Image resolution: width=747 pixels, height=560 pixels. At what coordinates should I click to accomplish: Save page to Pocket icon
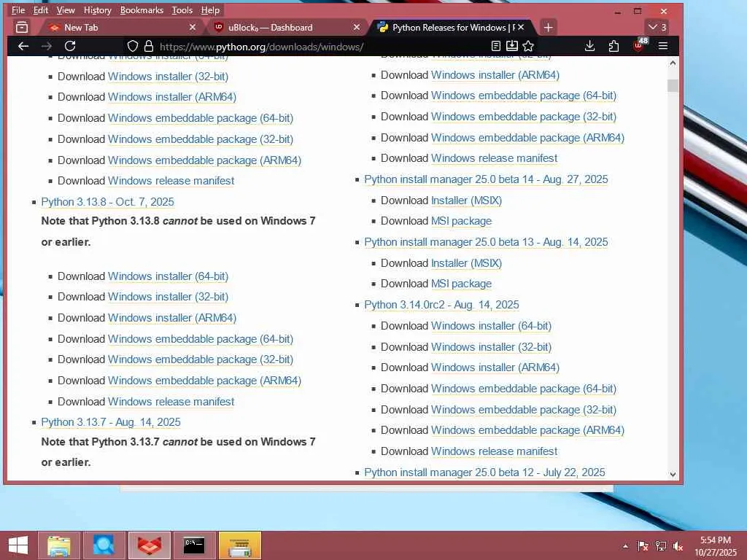pyautogui.click(x=511, y=46)
